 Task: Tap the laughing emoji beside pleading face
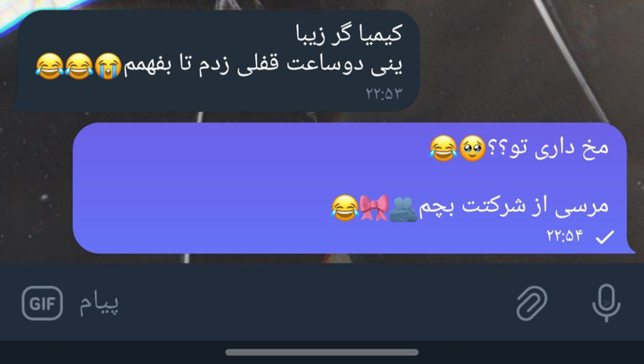(x=444, y=148)
